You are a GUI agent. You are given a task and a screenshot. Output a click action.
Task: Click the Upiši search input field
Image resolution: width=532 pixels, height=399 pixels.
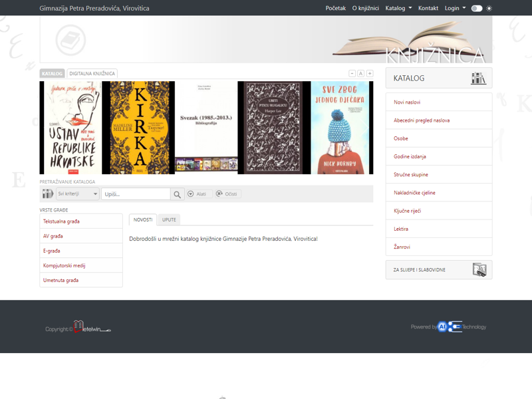[x=136, y=194]
